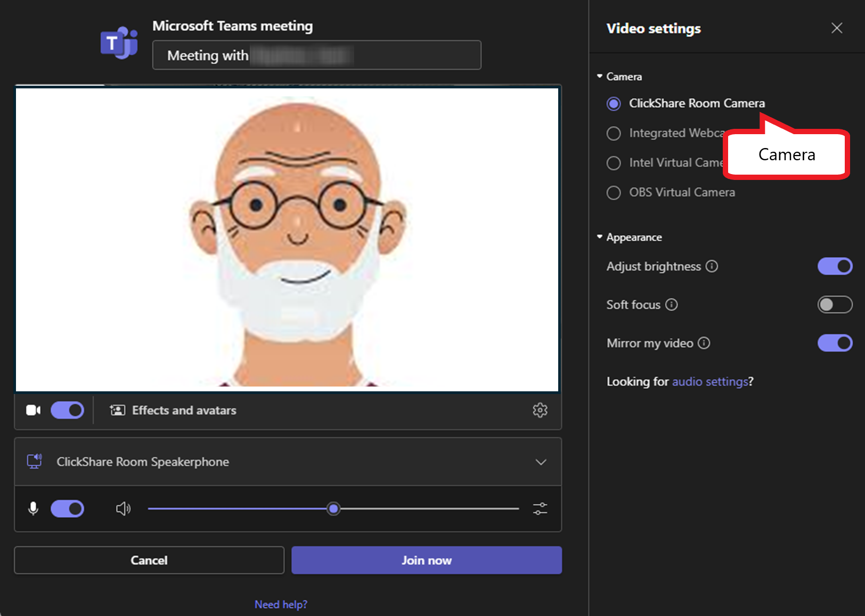865x616 pixels.
Task: Adjust the speaker volume slider handle
Action: [333, 508]
